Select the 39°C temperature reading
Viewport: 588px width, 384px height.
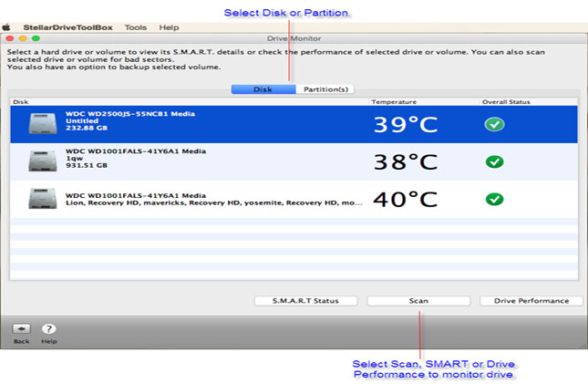pyautogui.click(x=406, y=125)
